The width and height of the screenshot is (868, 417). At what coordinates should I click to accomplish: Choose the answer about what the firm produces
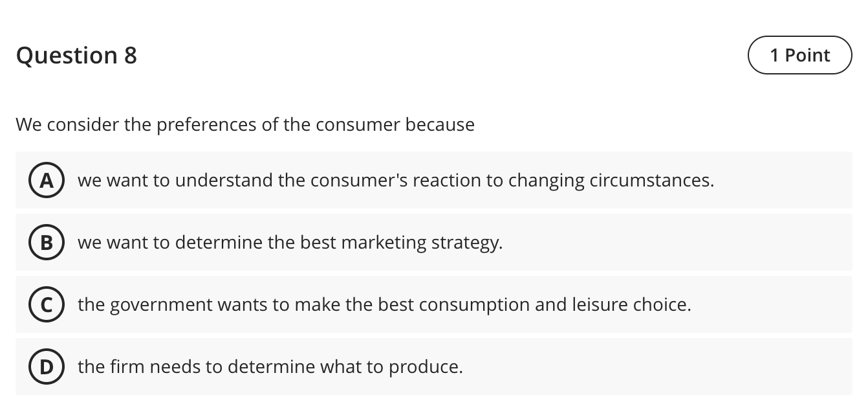[271, 366]
